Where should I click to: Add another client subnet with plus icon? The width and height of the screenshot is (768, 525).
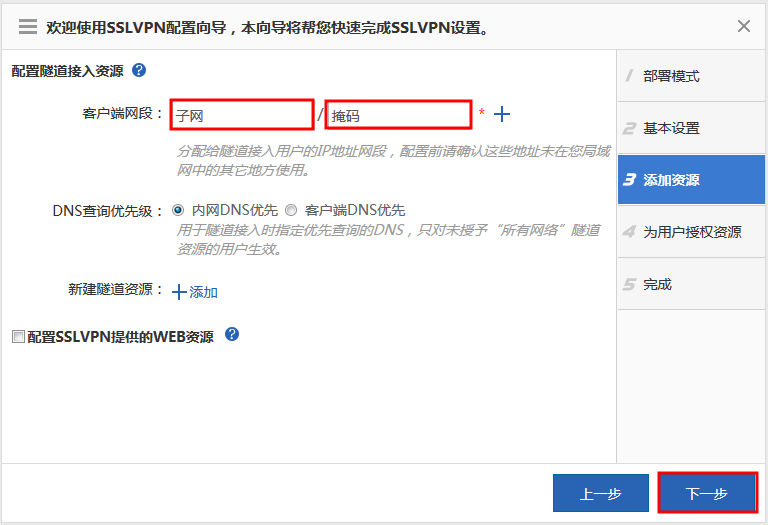click(x=502, y=115)
